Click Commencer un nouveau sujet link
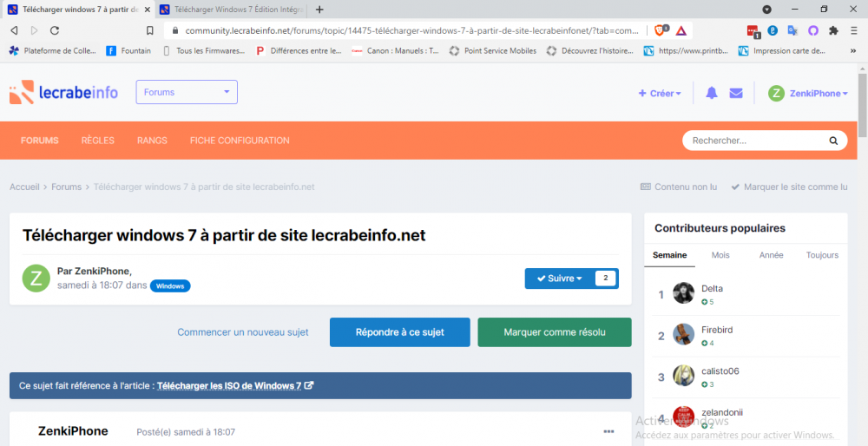The height and width of the screenshot is (446, 868). (x=243, y=332)
